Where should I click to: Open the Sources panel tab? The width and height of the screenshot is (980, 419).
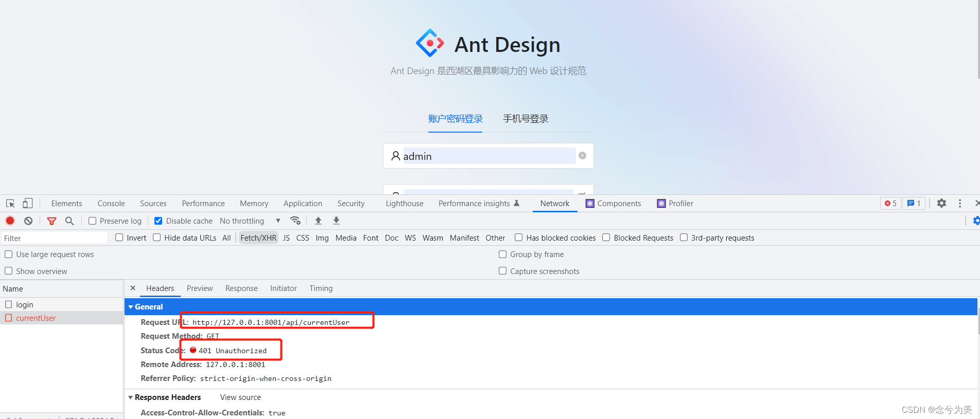point(153,204)
